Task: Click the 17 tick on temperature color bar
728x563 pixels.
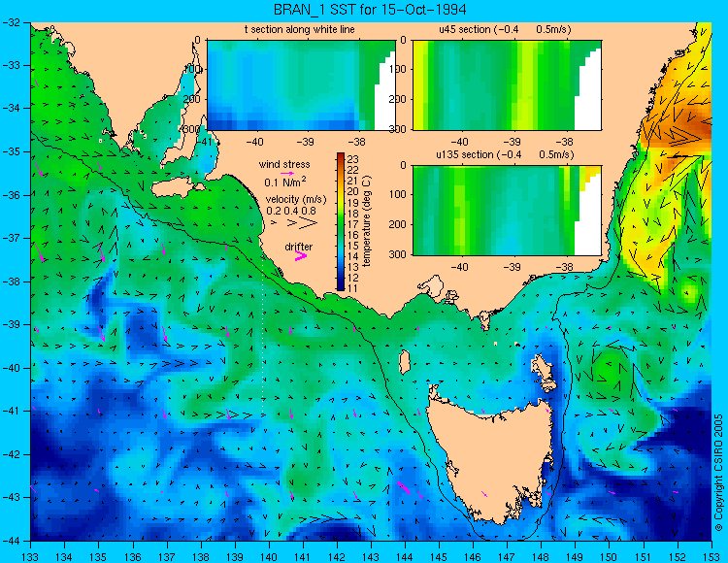Action: point(353,223)
